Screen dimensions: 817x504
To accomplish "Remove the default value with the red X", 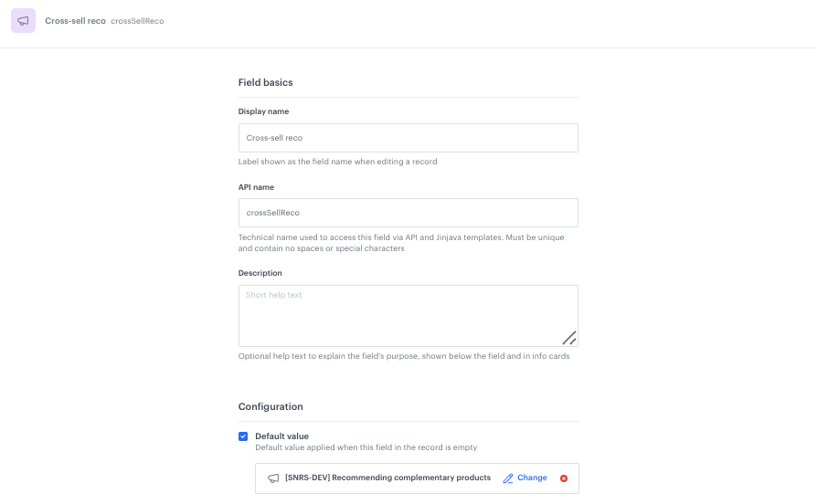I will coord(564,478).
